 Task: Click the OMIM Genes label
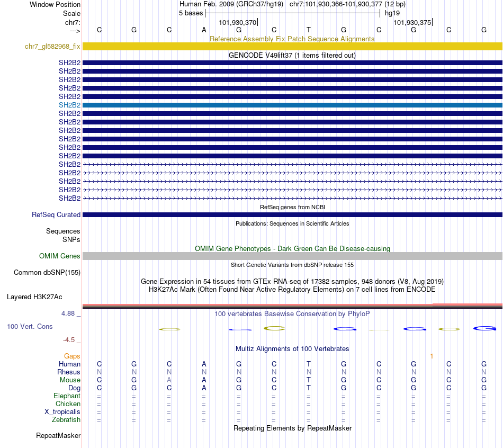coord(60,256)
